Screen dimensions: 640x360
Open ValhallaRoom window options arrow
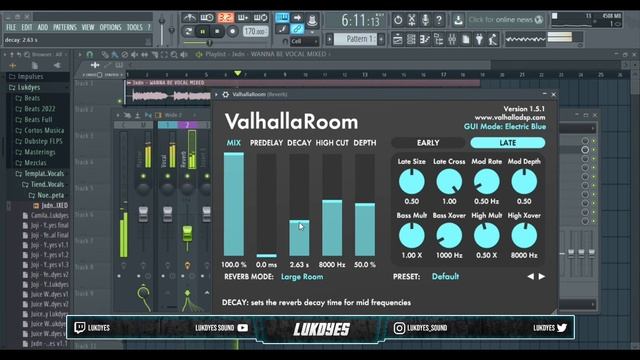pos(217,94)
